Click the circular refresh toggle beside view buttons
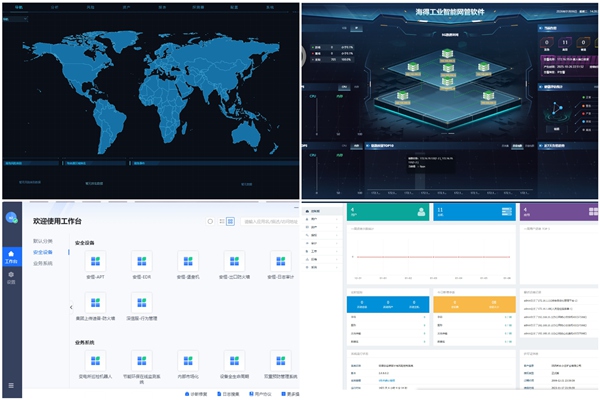This screenshot has height=400, width=600. pos(209,221)
